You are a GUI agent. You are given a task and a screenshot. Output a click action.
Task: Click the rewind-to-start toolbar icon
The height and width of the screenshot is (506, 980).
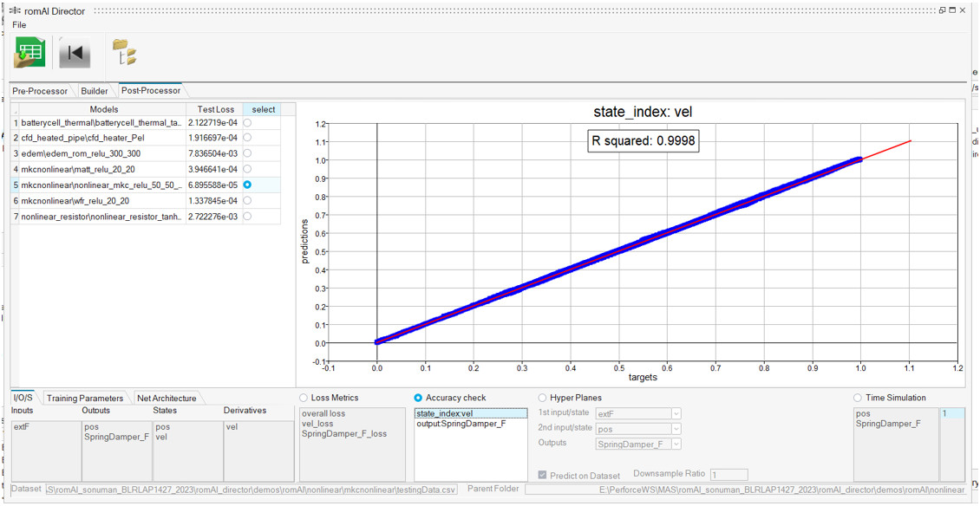[75, 54]
